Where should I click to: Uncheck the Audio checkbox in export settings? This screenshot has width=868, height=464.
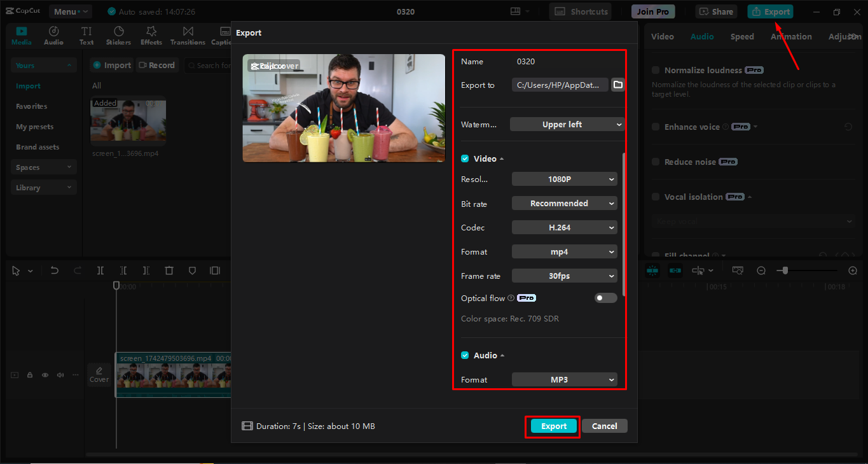pyautogui.click(x=464, y=355)
